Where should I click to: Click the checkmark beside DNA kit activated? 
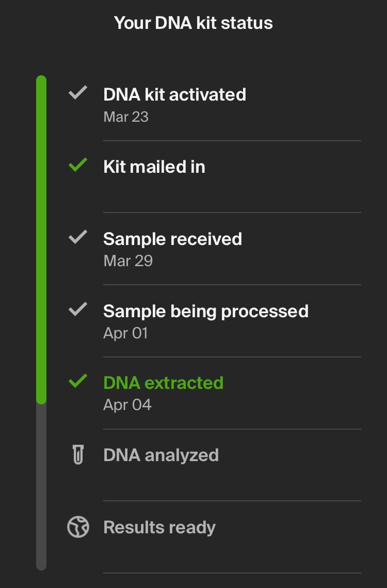tap(78, 94)
